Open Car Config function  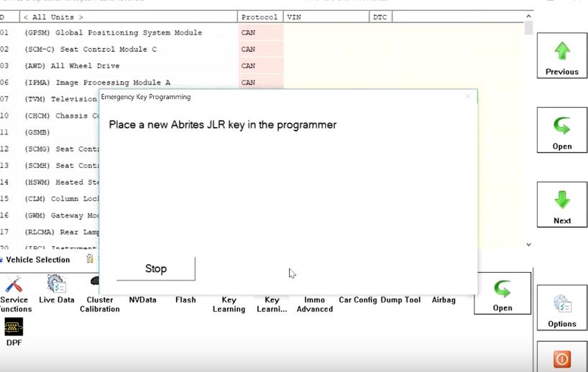click(358, 299)
